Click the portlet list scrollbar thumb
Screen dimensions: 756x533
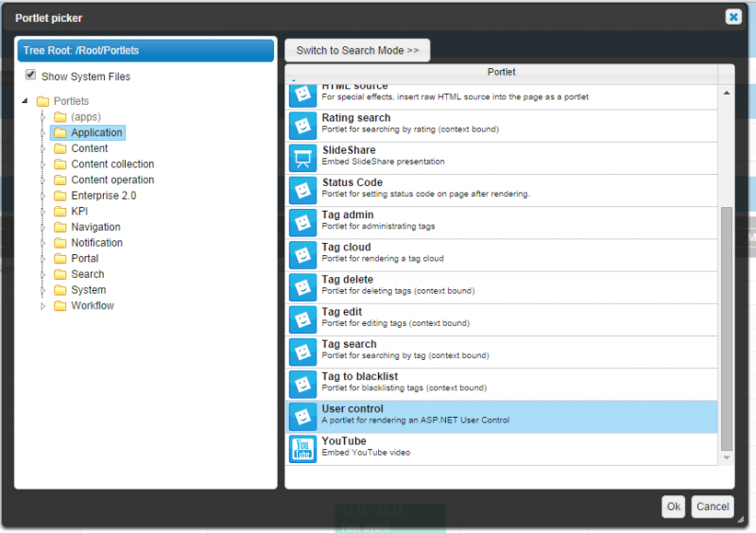(x=727, y=329)
